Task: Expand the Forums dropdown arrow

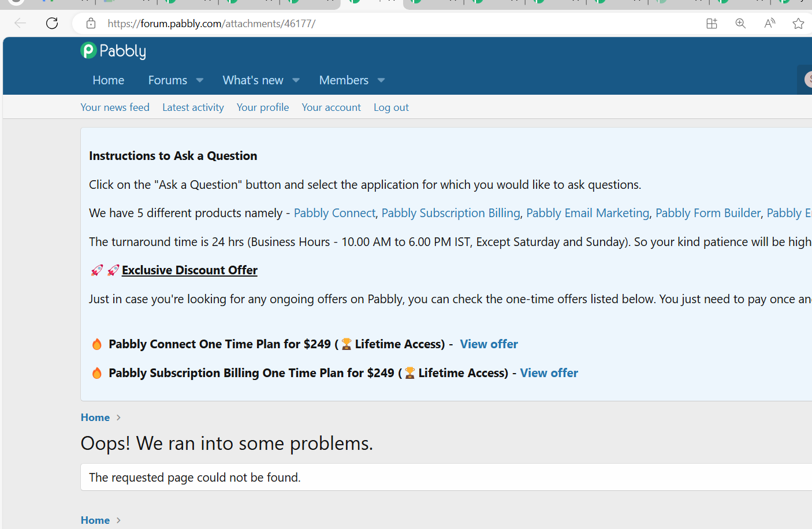Action: click(x=200, y=80)
